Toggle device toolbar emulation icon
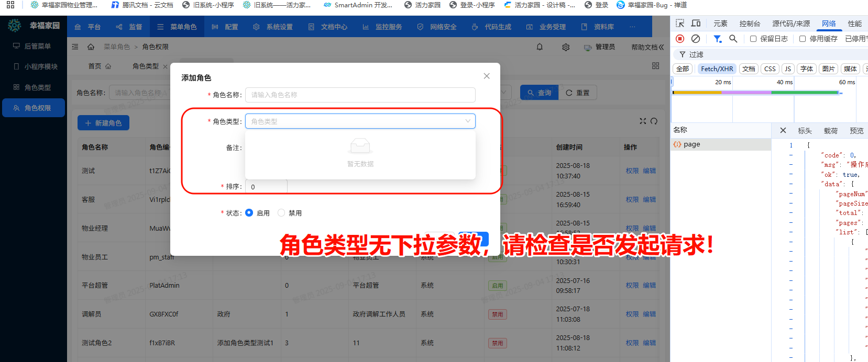The height and width of the screenshot is (362, 868). coord(696,24)
